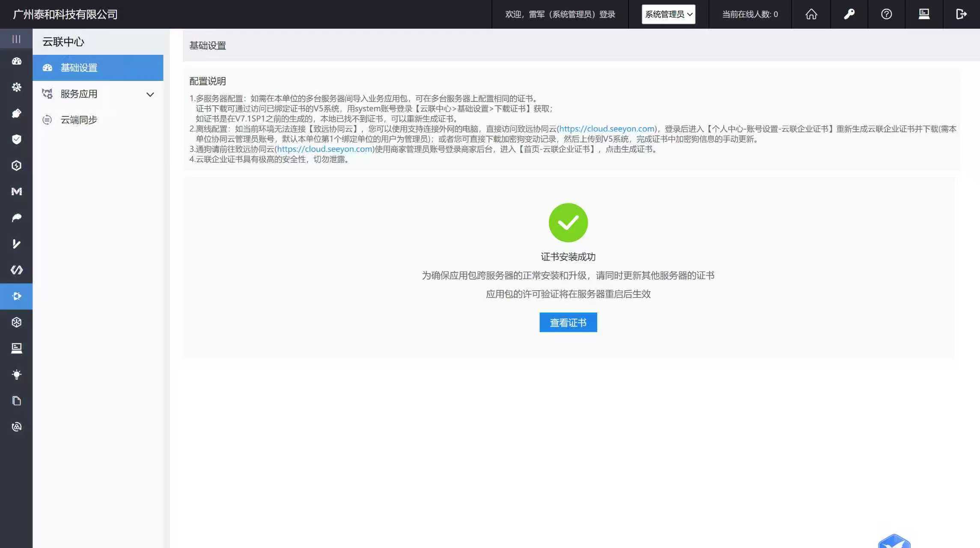Expand the 服务应用 menu chevron

pyautogui.click(x=150, y=94)
